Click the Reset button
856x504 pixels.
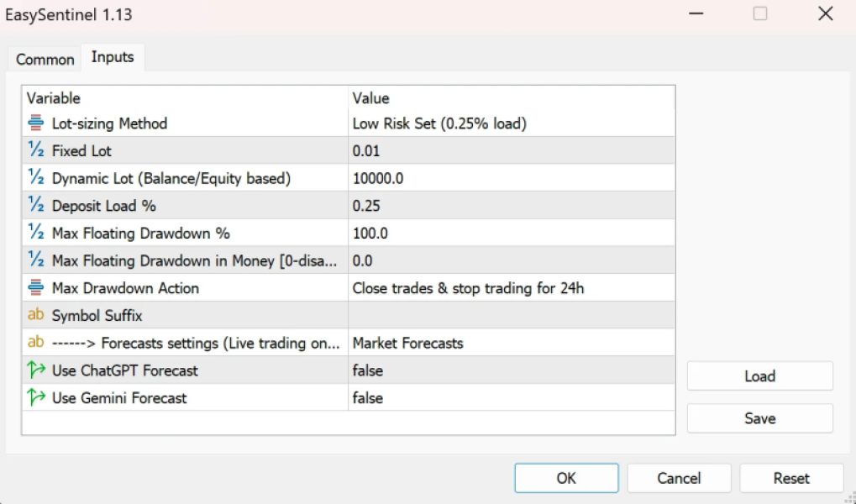coord(791,478)
